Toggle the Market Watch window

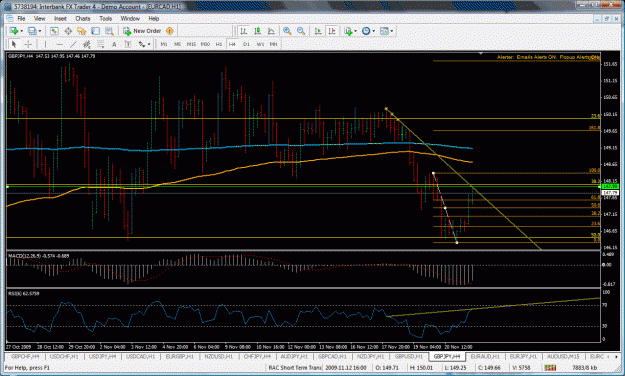click(x=54, y=31)
